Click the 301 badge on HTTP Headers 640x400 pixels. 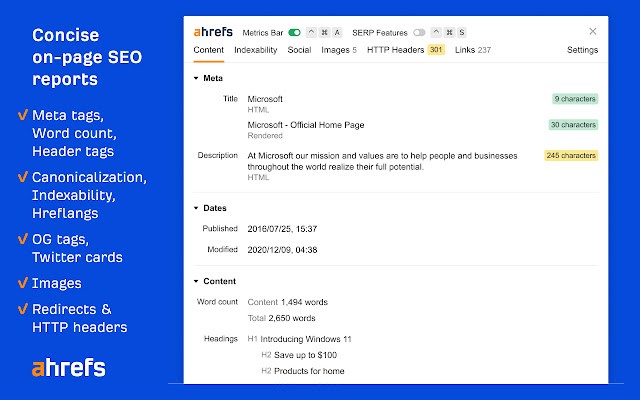(x=436, y=50)
